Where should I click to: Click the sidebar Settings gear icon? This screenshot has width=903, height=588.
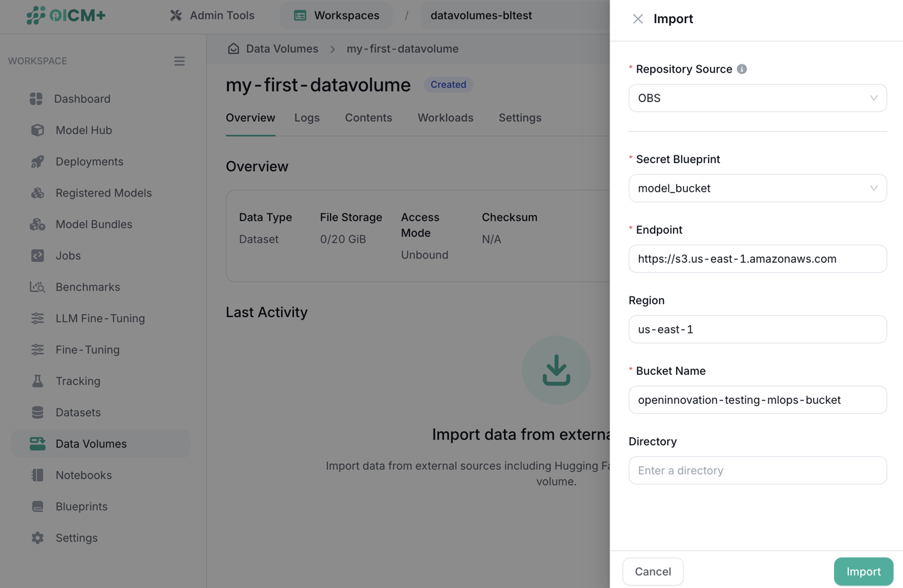pyautogui.click(x=38, y=538)
